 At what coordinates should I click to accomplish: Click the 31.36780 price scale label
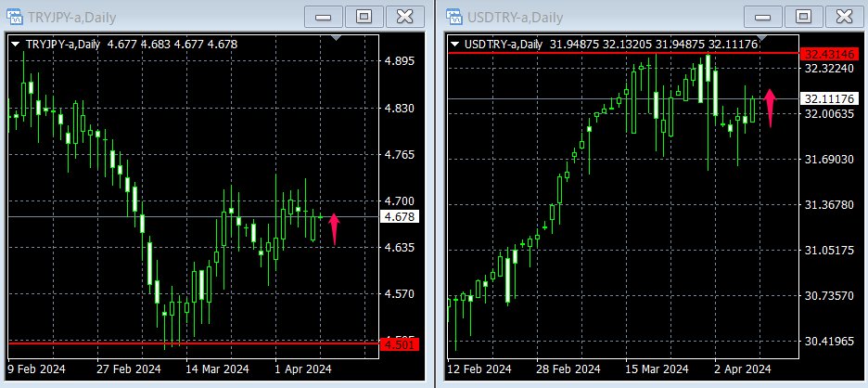pyautogui.click(x=829, y=205)
